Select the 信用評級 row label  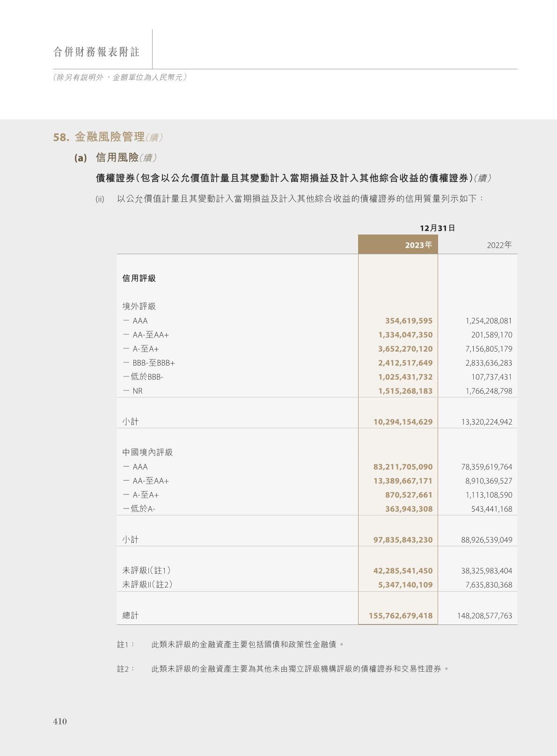pyautogui.click(x=139, y=278)
